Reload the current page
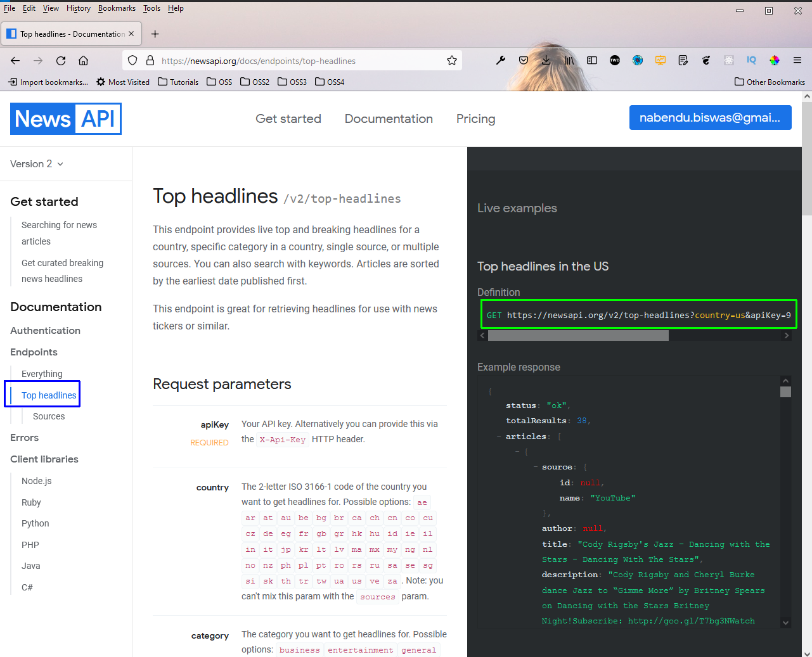The height and width of the screenshot is (657, 812). pyautogui.click(x=61, y=61)
